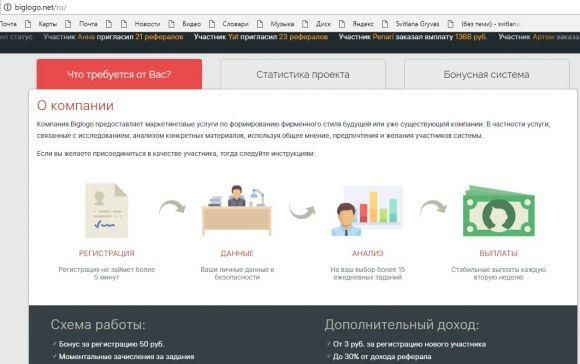The height and width of the screenshot is (364, 580).
Task: Open the Видео bookmark
Action: pyautogui.click(x=192, y=24)
